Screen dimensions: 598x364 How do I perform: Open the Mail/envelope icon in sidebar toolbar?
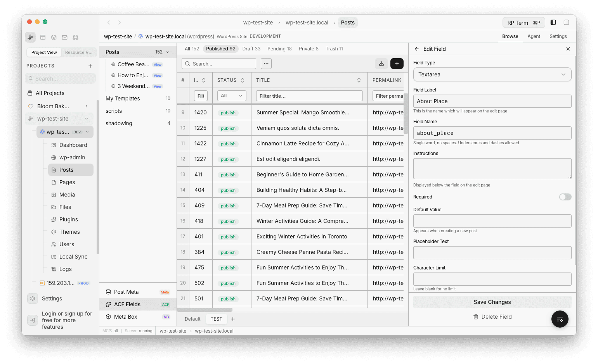point(64,37)
